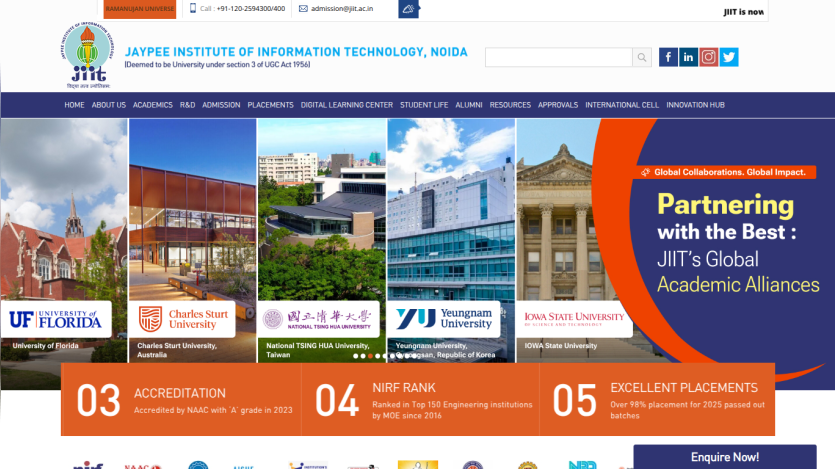
Task: Click the Enquire Now! button
Action: point(725,457)
